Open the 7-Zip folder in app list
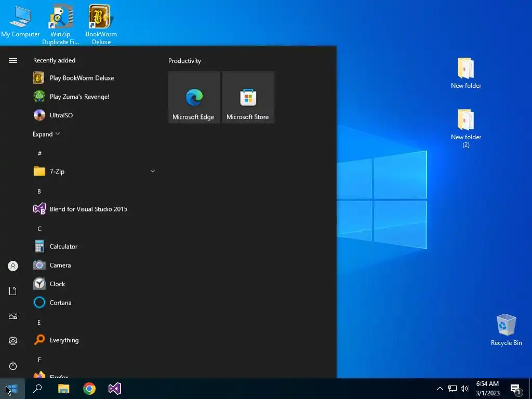The width and height of the screenshot is (532, 399). pyautogui.click(x=94, y=171)
